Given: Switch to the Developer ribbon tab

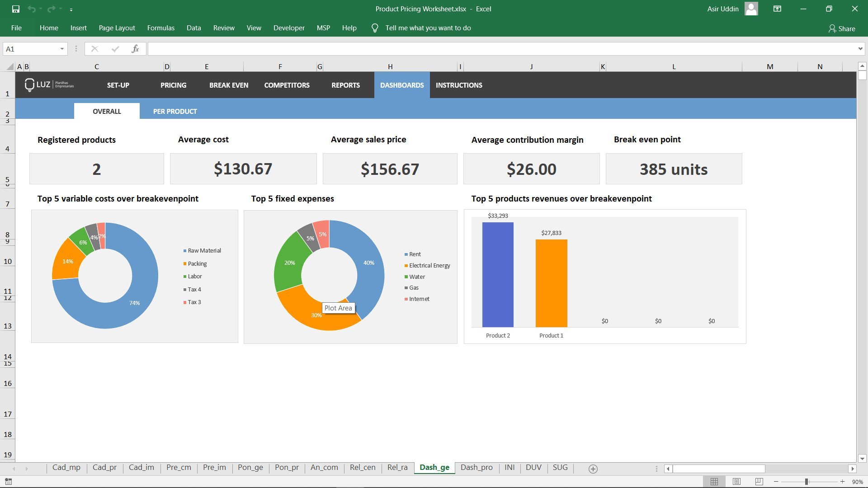Looking at the screenshot, I should (x=289, y=28).
